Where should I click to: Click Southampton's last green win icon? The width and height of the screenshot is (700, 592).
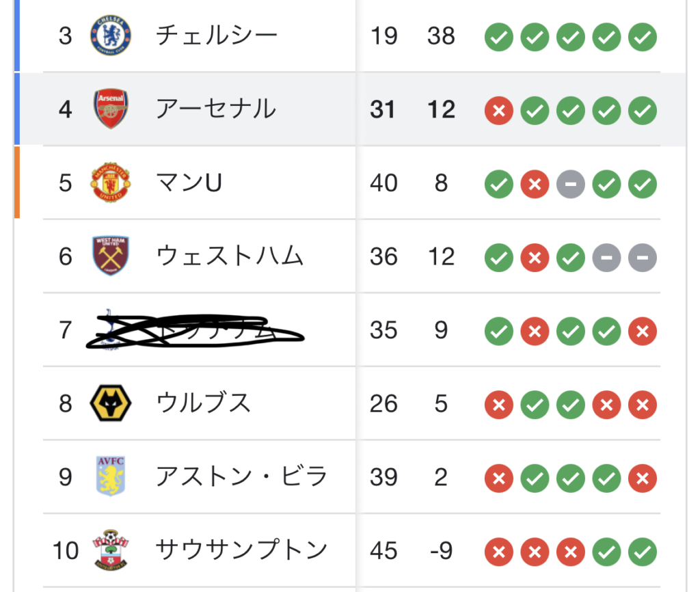pyautogui.click(x=643, y=552)
